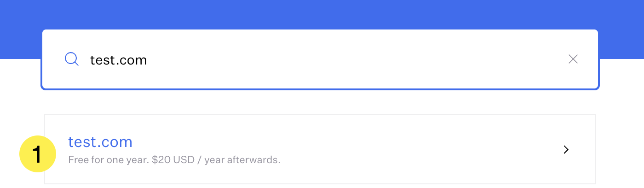Viewport: 644px width, 188px height.
Task: Clear the search field with X icon
Action: click(x=573, y=59)
